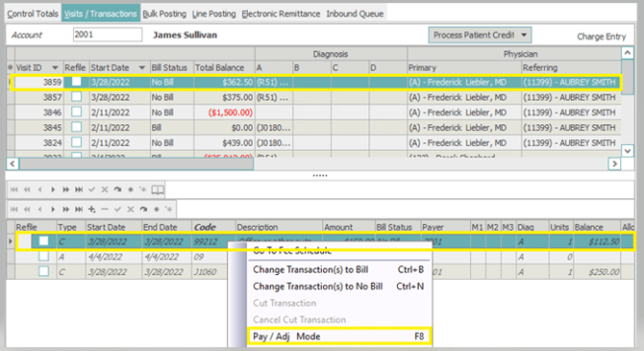Tick Refile checkbox for code J1060 transaction
The height and width of the screenshot is (351, 644).
43,271
